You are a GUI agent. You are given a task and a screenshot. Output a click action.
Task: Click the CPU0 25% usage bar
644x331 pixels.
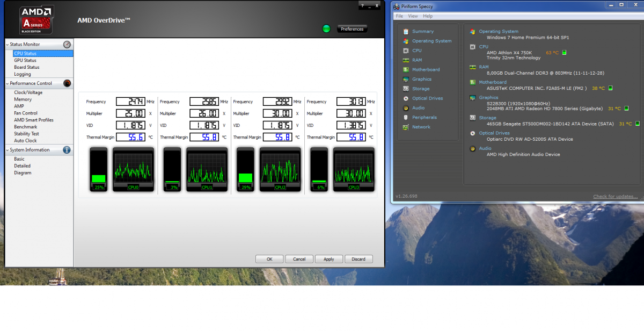tap(99, 170)
